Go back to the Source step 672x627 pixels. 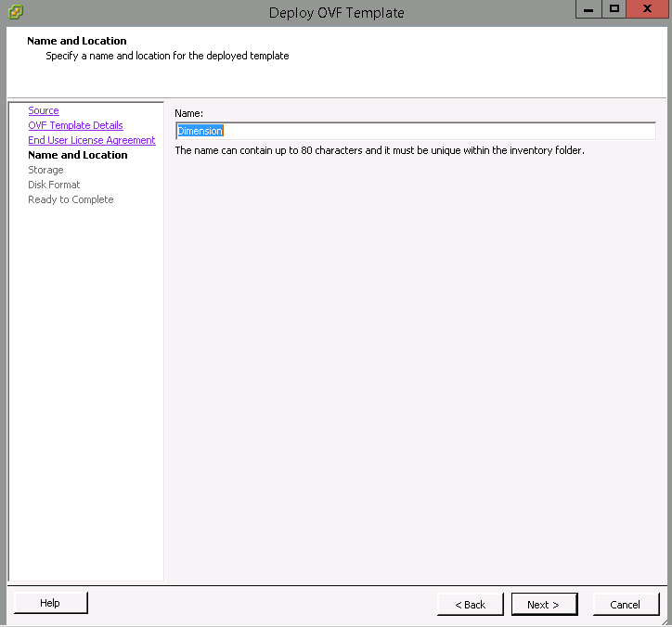click(44, 110)
